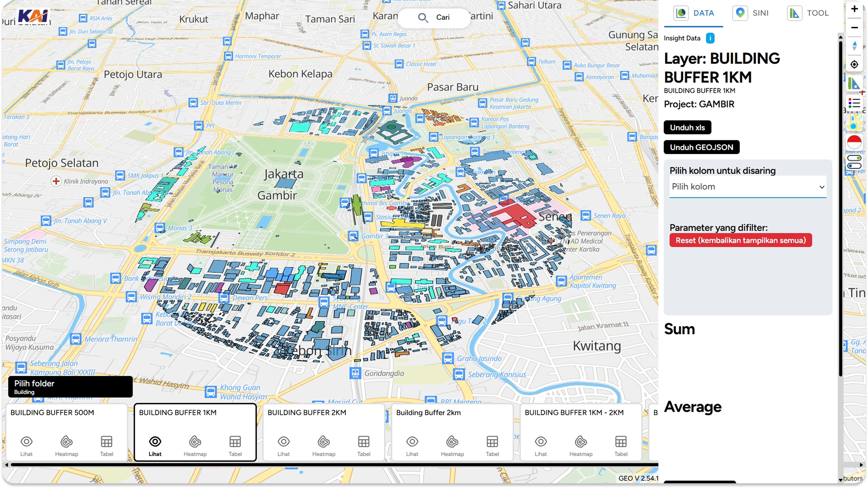Toggle Lihat for BUILDING BUFFER 1KM
Viewport: 868px width, 488px height.
tap(155, 446)
